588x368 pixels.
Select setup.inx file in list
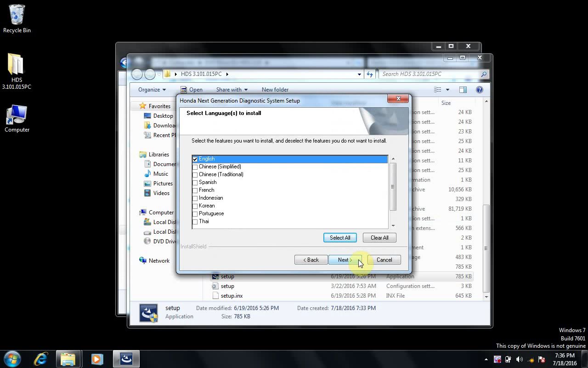pyautogui.click(x=342, y=296)
